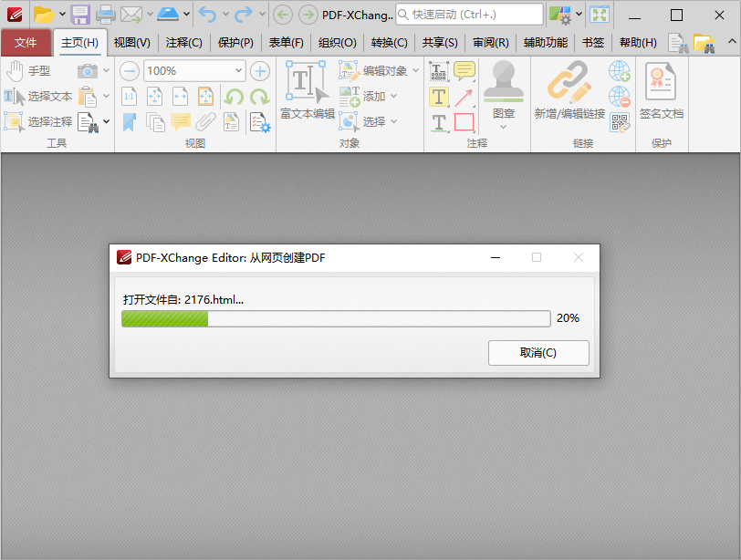Screen dimensions: 741x560
Task: Open the zoom level combo box
Action: [194, 70]
